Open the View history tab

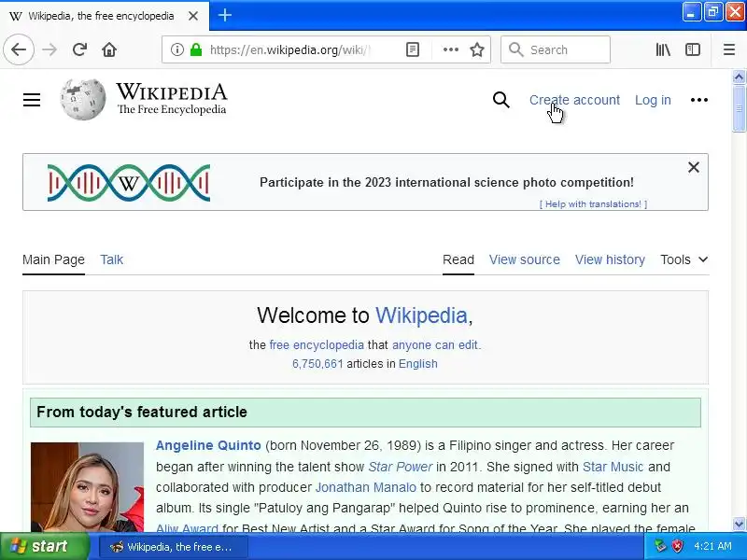(610, 259)
